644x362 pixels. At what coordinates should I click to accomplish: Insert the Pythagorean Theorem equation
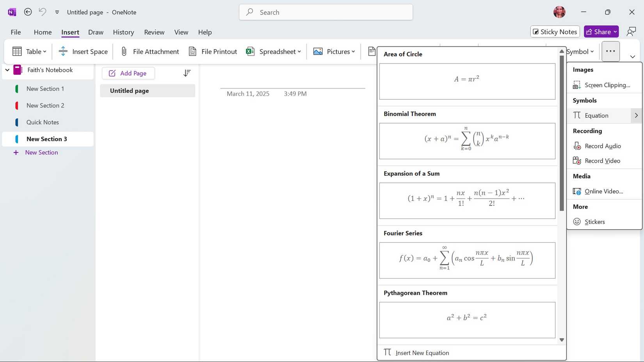(x=467, y=318)
